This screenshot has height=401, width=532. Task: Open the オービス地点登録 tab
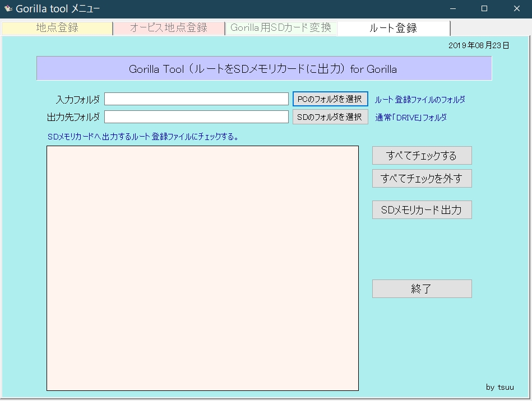[x=169, y=28]
